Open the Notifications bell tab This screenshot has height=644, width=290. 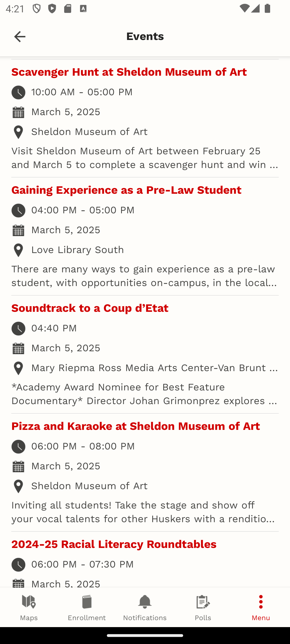[145, 608]
